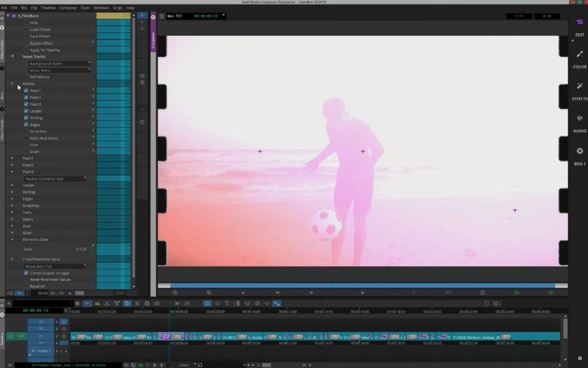Click the zoom out magnifier below the viewer
588x368 pixels.
[175, 292]
